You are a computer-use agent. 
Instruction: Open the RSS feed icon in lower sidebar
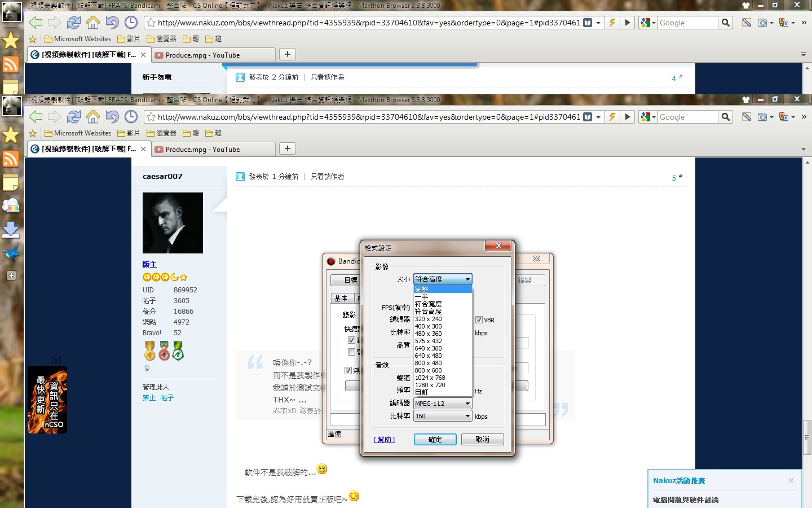pyautogui.click(x=11, y=159)
